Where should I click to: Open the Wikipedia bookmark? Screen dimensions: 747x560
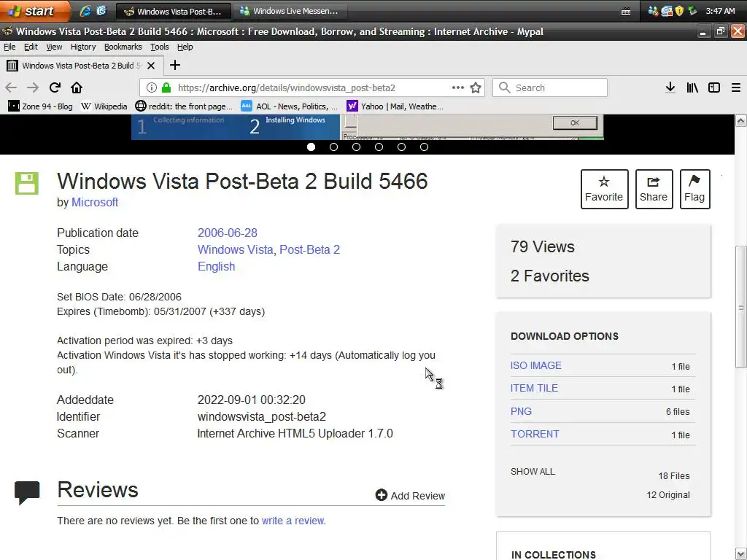[x=104, y=106]
